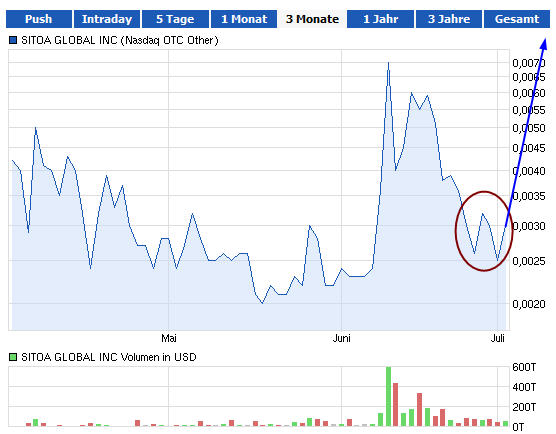Open the Gesamt overall chart tab

click(517, 19)
